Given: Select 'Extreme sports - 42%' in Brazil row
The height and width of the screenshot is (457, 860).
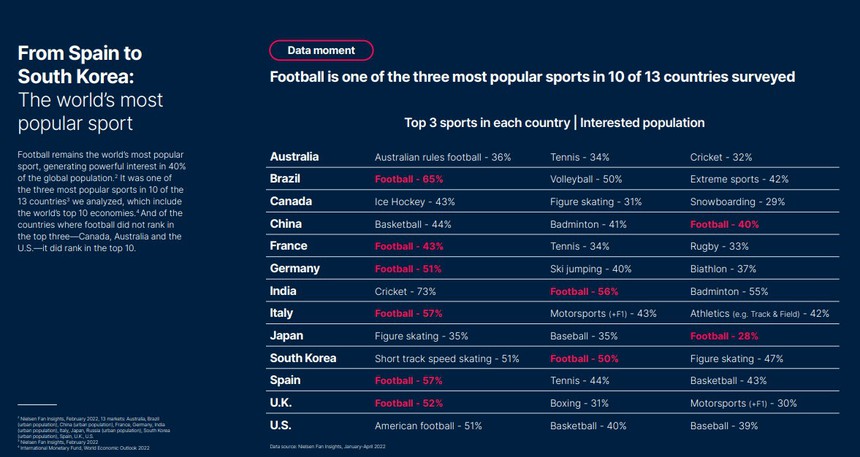Looking at the screenshot, I should (x=739, y=180).
